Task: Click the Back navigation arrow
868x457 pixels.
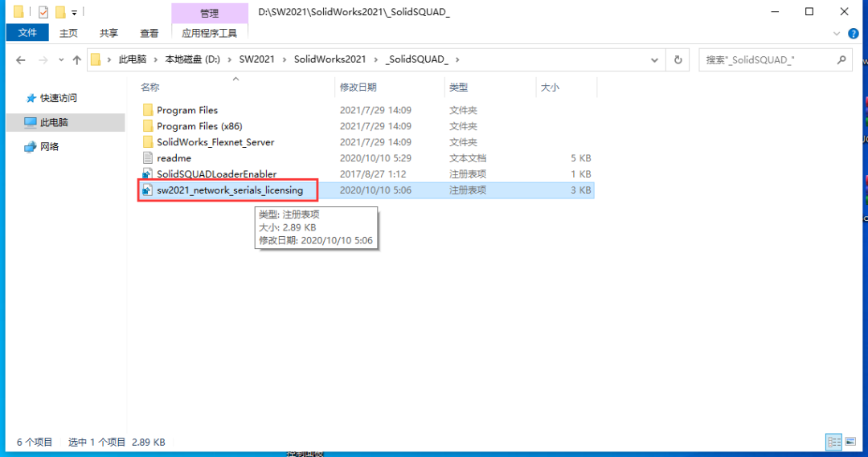Action: [x=20, y=59]
